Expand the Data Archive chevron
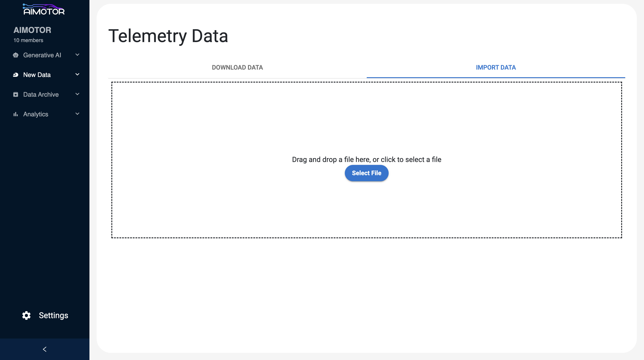This screenshot has height=360, width=644. pyautogui.click(x=77, y=94)
